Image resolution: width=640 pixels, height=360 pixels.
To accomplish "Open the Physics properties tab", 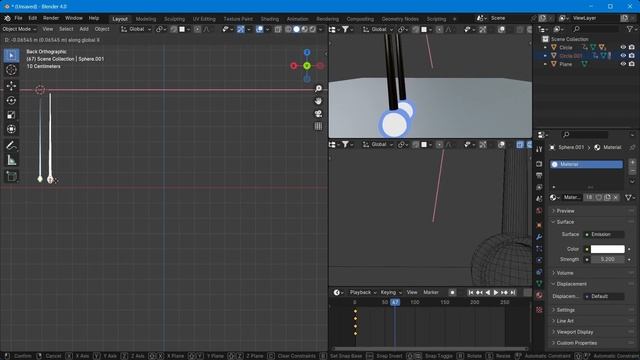I will tap(539, 260).
